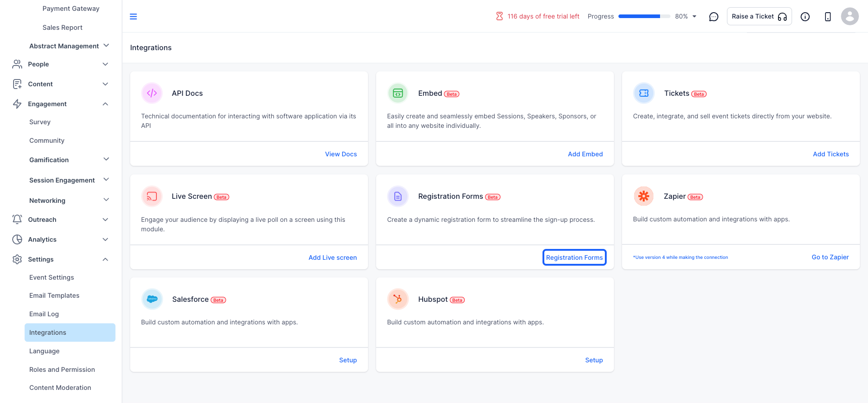Open Survey under Engagement
Image resolution: width=868 pixels, height=403 pixels.
coord(40,122)
